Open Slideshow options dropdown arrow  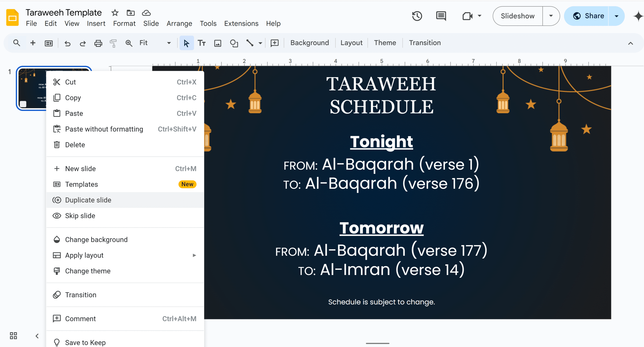coord(551,16)
